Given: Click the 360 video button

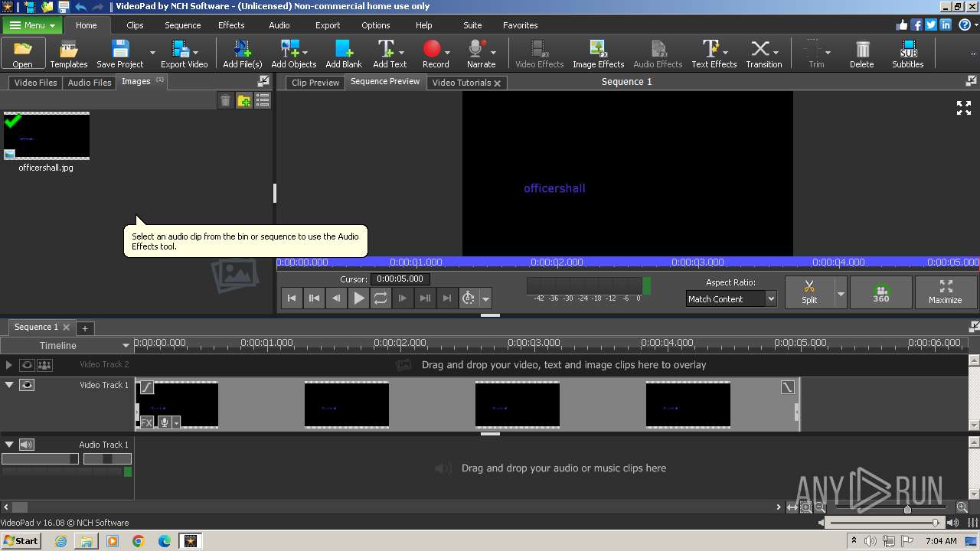Looking at the screenshot, I should tap(881, 292).
